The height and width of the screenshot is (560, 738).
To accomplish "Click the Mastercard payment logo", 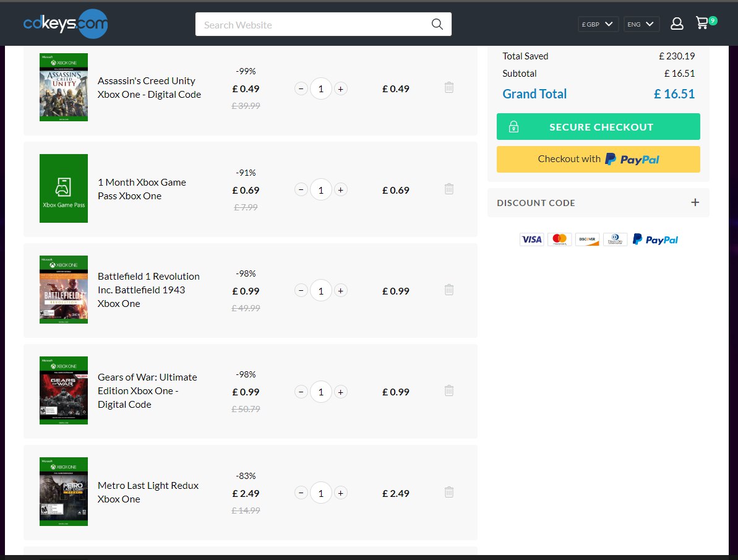I will 560,239.
